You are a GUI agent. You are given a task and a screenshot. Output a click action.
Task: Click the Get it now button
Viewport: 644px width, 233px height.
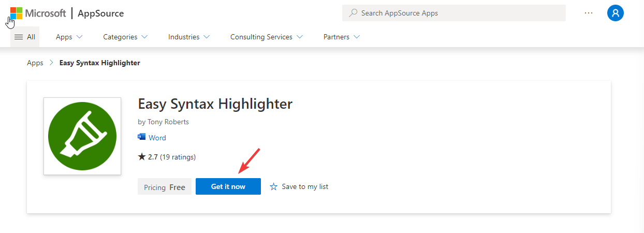click(228, 186)
